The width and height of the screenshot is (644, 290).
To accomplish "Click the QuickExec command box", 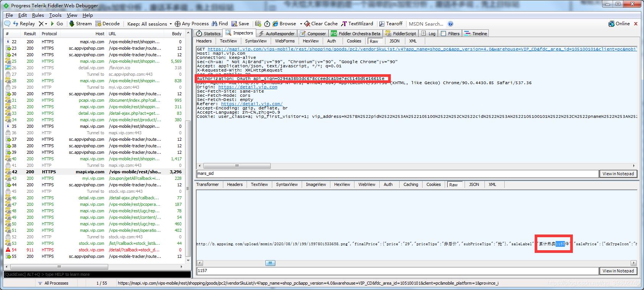I will (x=97, y=274).
